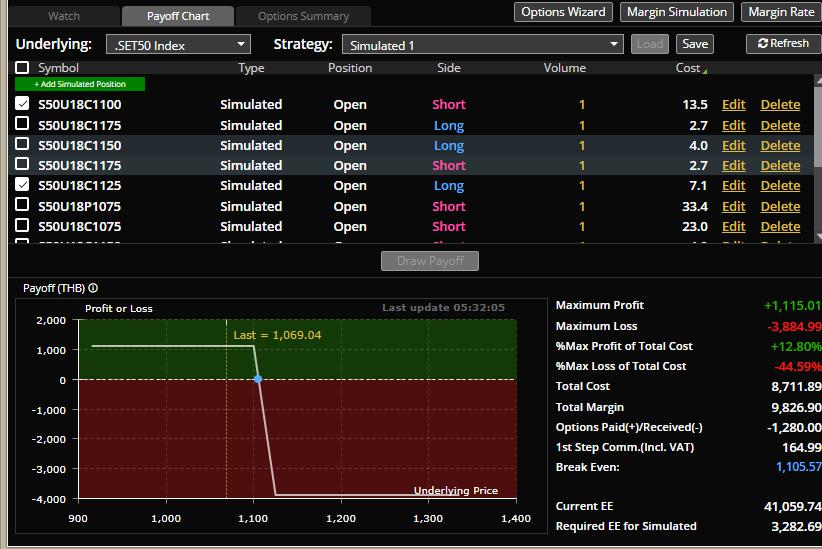Screen dimensions: 822x549
Task: Click Edit link for S50U18C1125
Action: click(733, 186)
